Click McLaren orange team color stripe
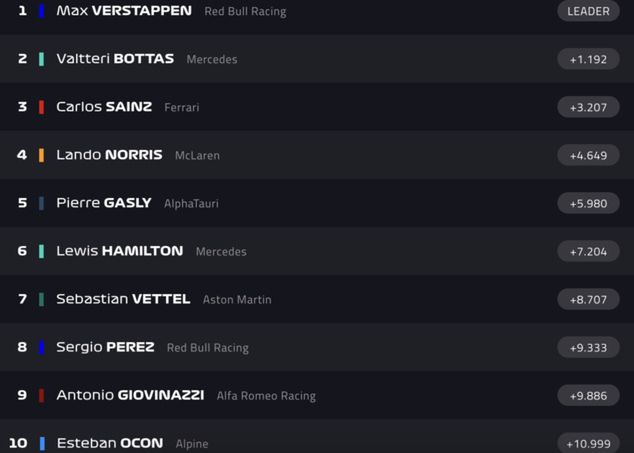 (41, 155)
